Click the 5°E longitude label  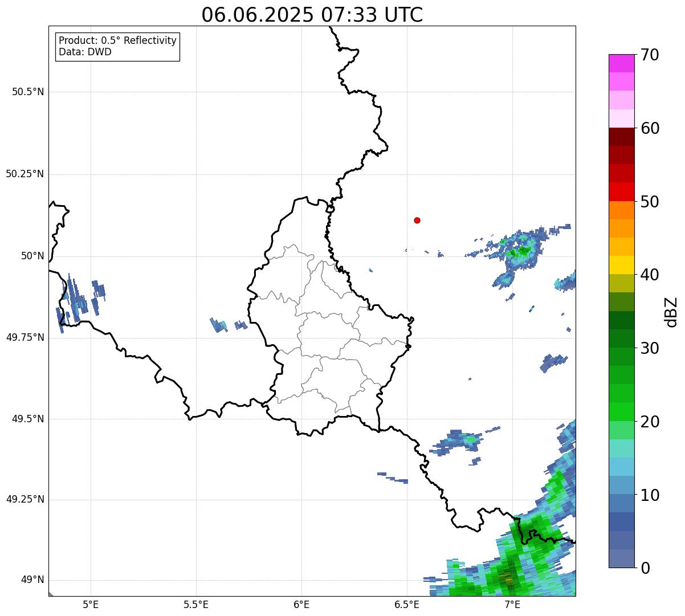(x=91, y=604)
